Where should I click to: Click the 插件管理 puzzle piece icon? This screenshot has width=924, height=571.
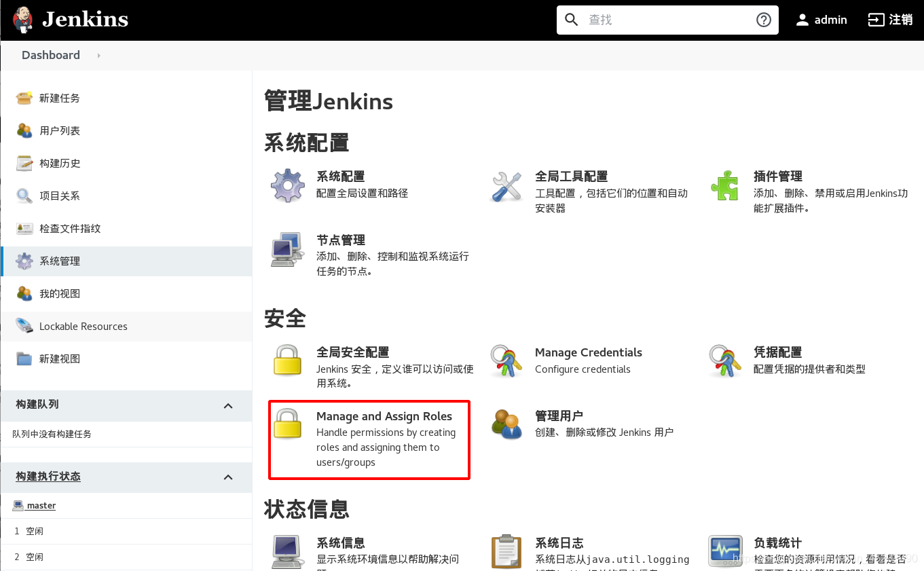click(724, 186)
